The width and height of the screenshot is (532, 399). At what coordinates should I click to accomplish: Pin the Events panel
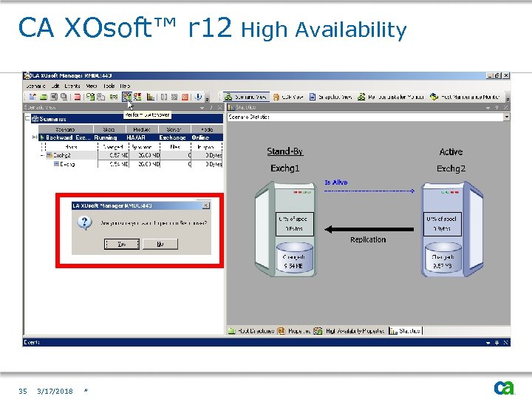(x=497, y=343)
